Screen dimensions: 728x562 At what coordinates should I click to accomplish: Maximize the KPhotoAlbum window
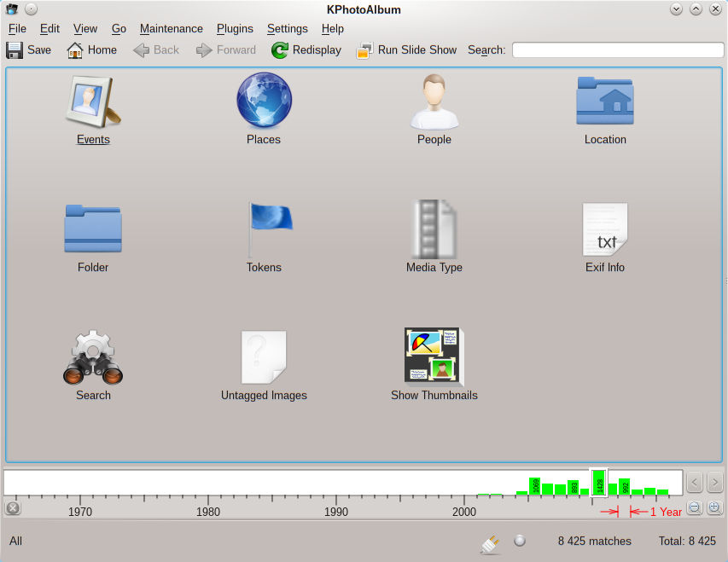(x=696, y=9)
